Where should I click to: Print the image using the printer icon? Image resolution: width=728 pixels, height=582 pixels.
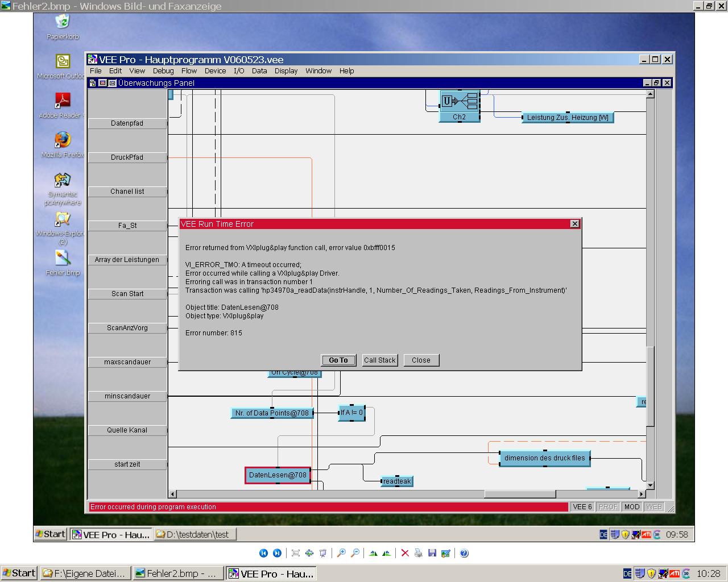point(419,553)
